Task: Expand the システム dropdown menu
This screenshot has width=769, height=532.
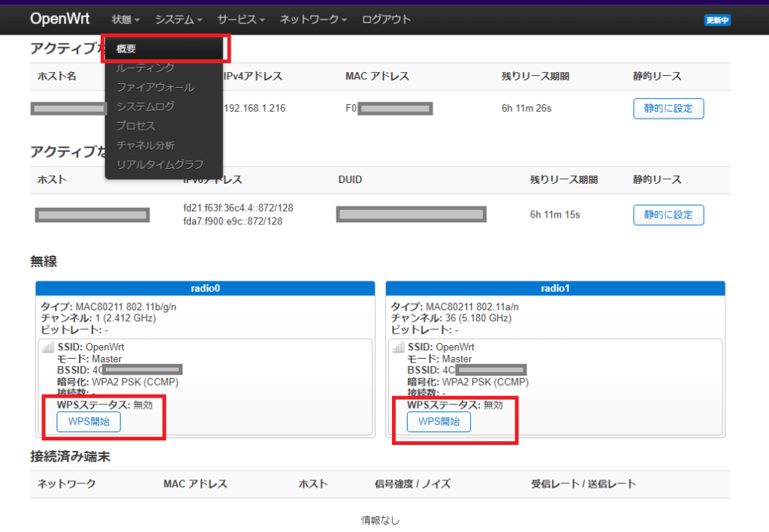Action: click(x=178, y=20)
